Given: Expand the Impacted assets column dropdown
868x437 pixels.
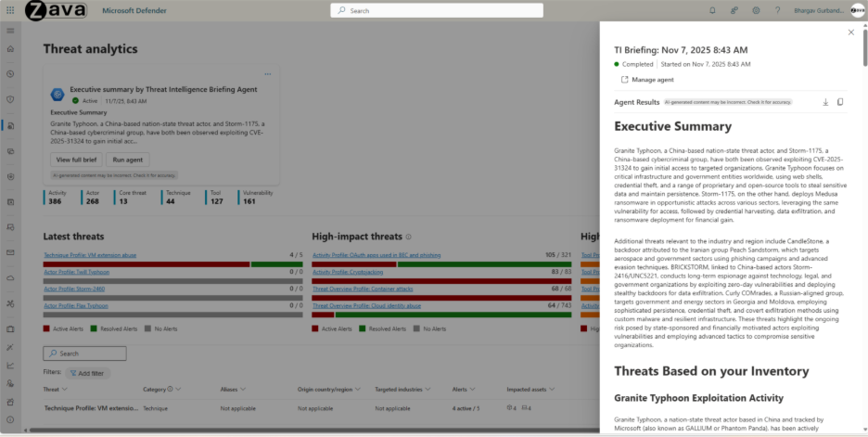Looking at the screenshot, I should (552, 390).
